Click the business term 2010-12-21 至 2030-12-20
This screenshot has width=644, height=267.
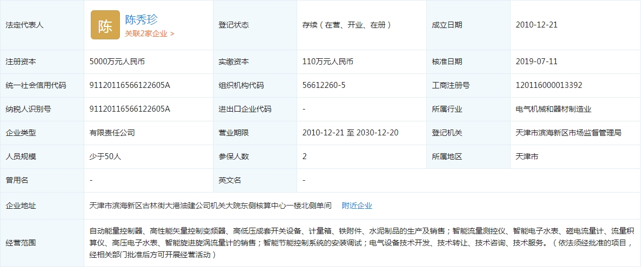tap(350, 133)
